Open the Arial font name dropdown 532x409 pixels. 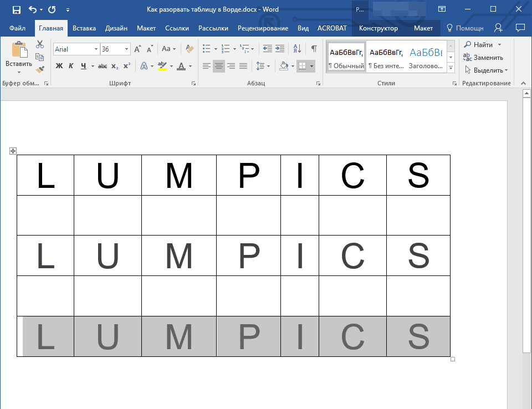click(96, 49)
